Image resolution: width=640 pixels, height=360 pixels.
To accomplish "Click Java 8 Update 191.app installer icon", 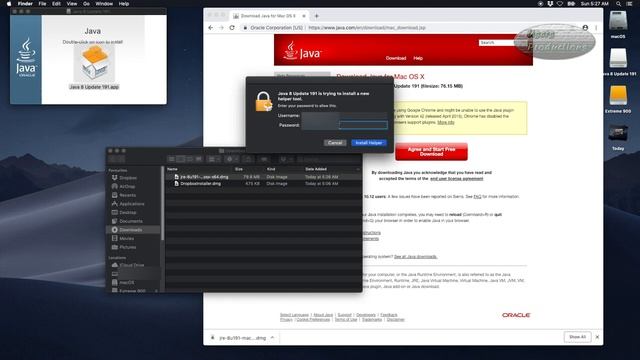I will pyautogui.click(x=94, y=64).
